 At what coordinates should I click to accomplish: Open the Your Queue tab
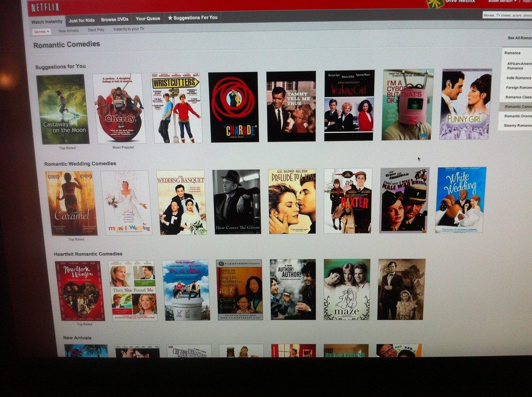[x=148, y=19]
